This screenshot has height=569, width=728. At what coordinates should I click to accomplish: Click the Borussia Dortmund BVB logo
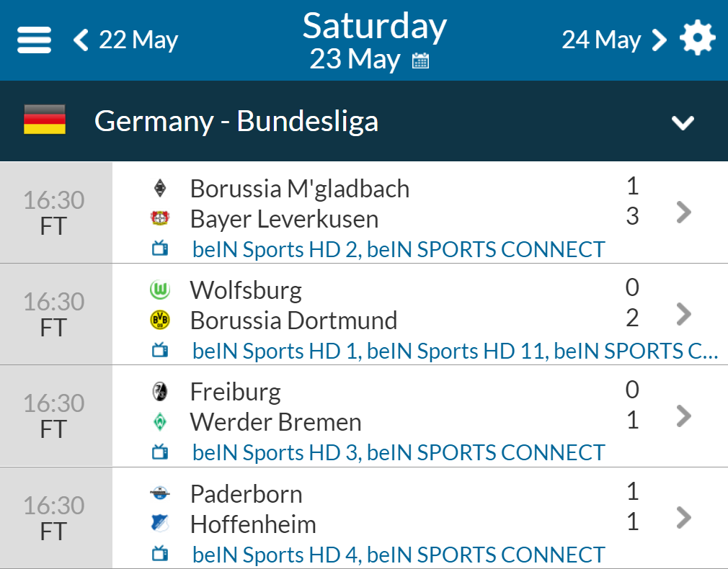pos(160,321)
